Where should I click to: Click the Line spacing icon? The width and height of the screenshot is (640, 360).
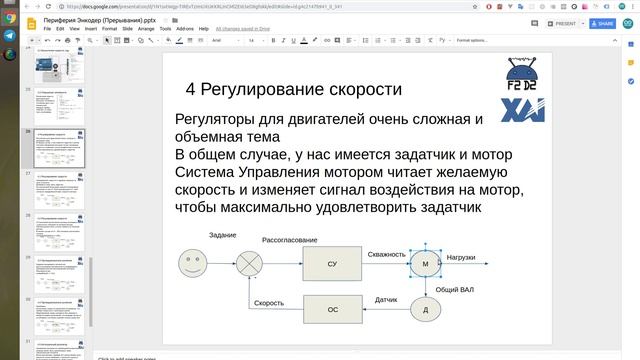(x=365, y=40)
